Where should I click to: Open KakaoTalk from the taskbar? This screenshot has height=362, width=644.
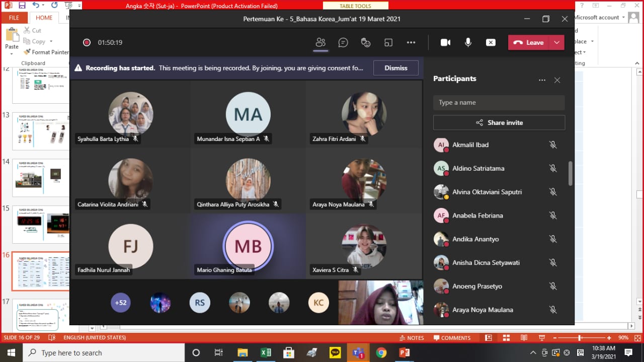335,352
